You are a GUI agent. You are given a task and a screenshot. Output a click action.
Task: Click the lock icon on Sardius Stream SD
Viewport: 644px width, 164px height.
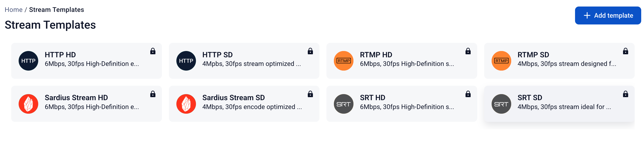click(310, 94)
